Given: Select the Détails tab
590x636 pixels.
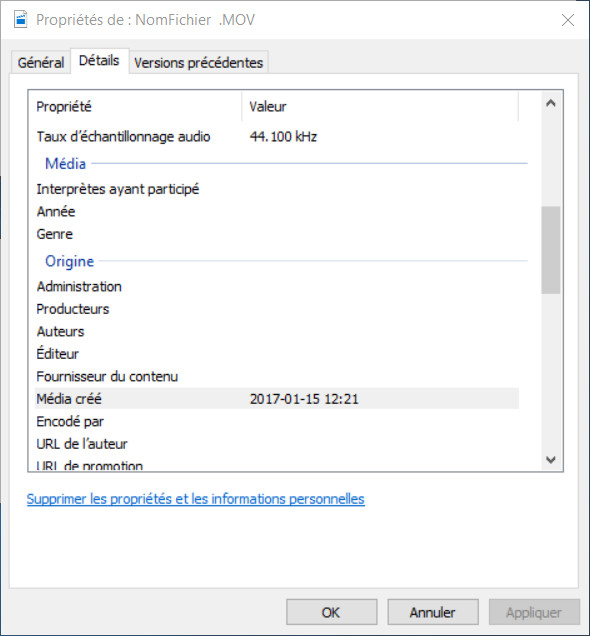Looking at the screenshot, I should click(x=99, y=61).
